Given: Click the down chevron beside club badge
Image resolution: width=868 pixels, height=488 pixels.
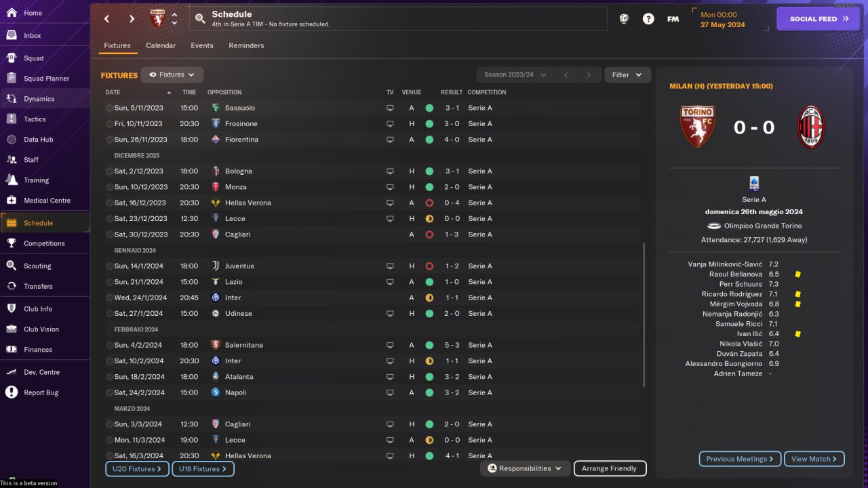Looking at the screenshot, I should [x=174, y=23].
